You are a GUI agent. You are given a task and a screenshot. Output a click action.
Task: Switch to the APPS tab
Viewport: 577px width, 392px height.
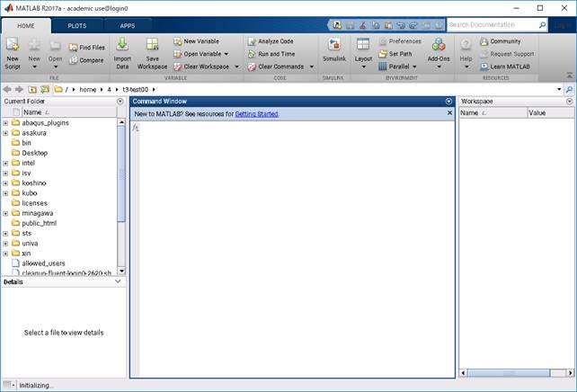pyautogui.click(x=128, y=26)
